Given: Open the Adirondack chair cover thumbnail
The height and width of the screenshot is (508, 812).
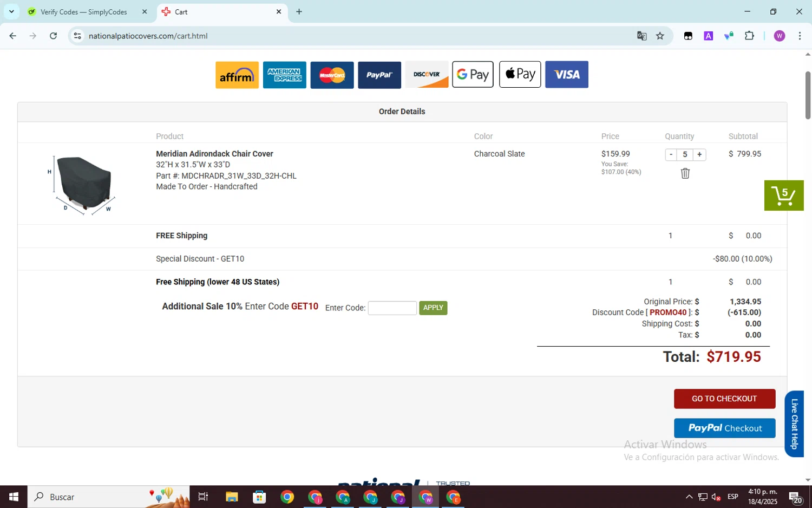Looking at the screenshot, I should coord(82,184).
